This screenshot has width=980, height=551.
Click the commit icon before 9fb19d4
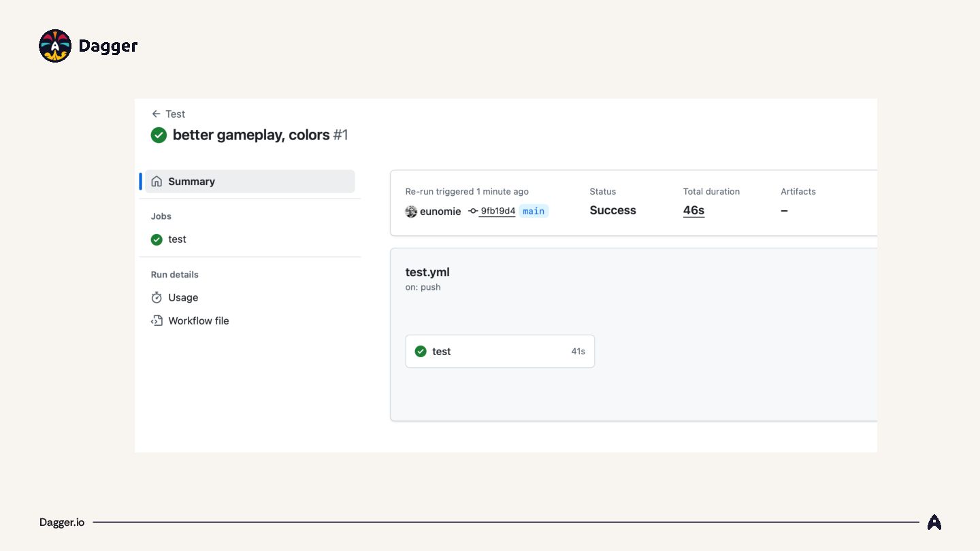pos(473,211)
